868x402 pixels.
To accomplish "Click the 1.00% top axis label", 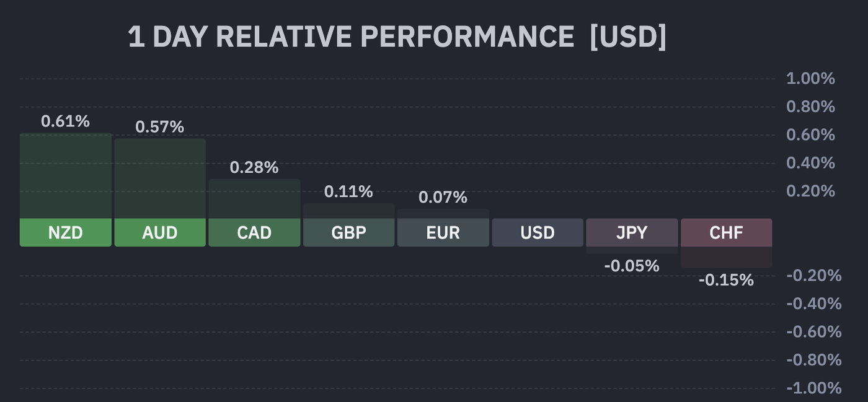I will tap(810, 79).
